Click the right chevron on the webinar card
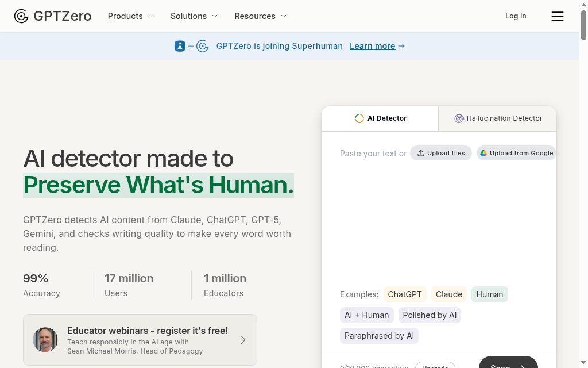This screenshot has width=588, height=368. 243,340
